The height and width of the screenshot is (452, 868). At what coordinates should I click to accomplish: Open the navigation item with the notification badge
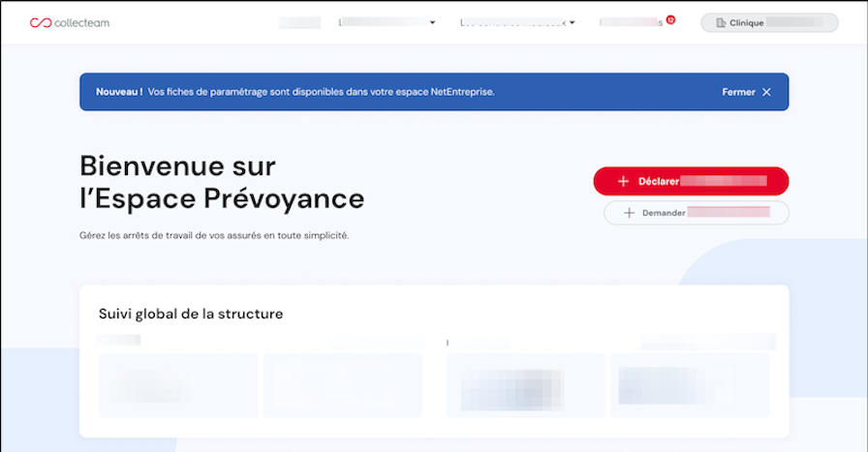click(x=630, y=22)
